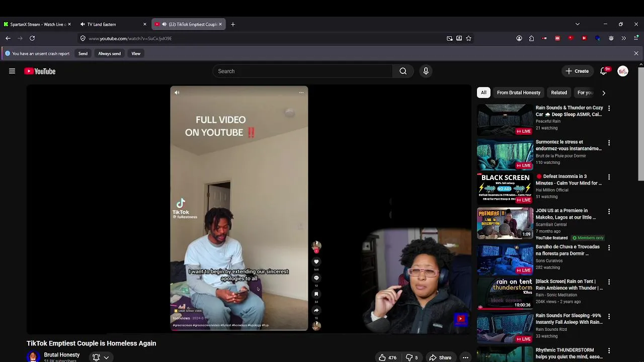Click the page vertical scrollbar

coord(640,123)
